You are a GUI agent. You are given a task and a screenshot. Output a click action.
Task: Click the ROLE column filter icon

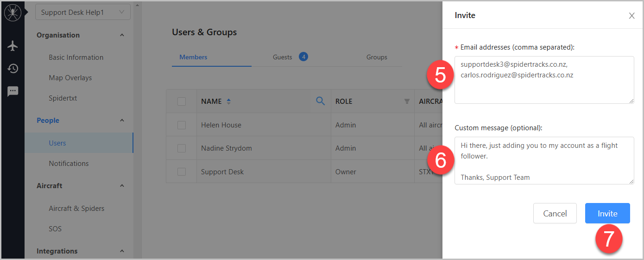point(407,101)
